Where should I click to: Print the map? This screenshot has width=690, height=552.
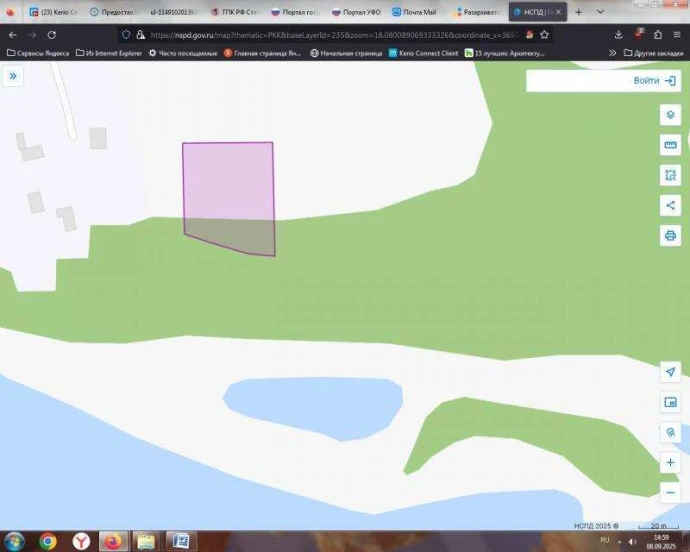[670, 236]
